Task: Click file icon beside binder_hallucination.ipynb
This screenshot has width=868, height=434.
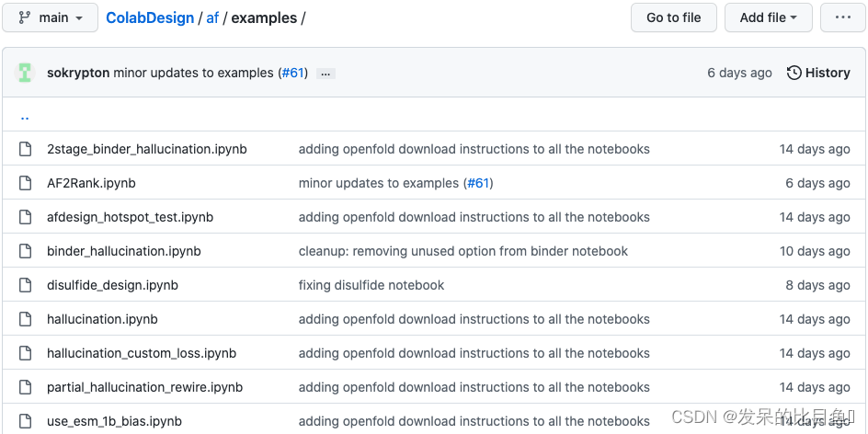Action: 26,251
